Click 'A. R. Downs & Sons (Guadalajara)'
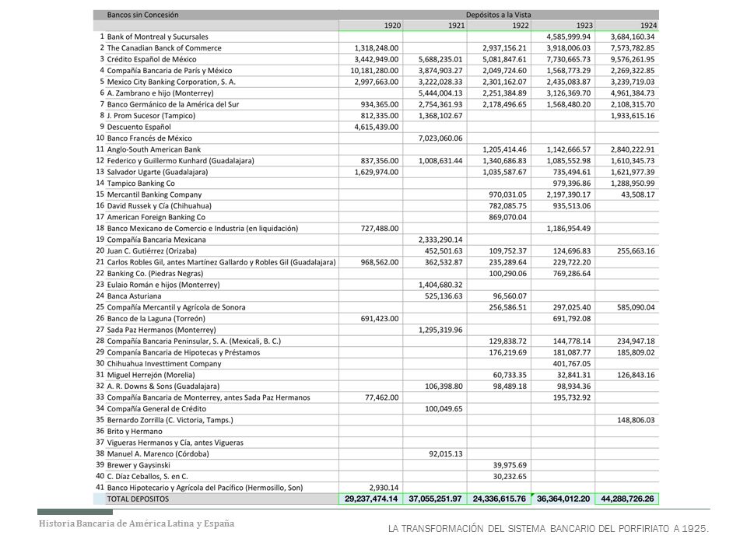This screenshot has width=747, height=560. coord(163,387)
